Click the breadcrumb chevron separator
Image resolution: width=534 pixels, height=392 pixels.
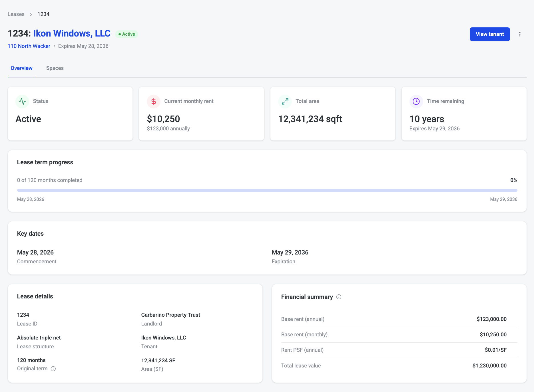point(31,14)
